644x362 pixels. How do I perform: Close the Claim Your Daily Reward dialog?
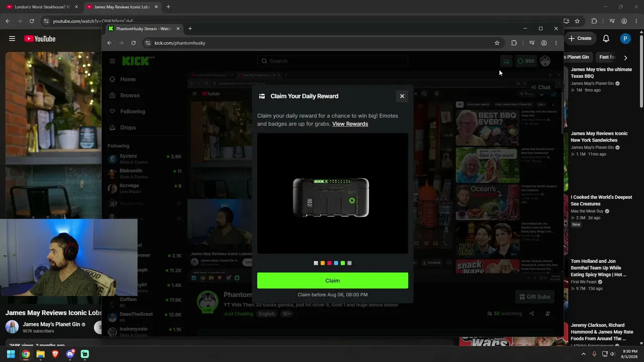[401, 96]
